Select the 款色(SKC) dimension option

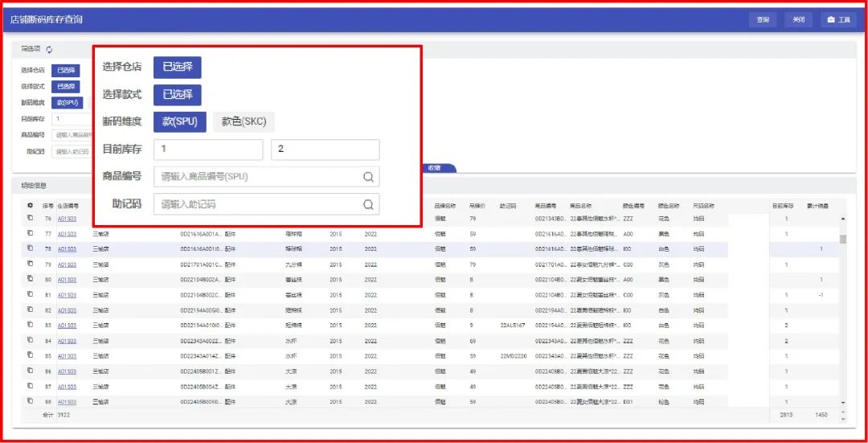point(244,122)
